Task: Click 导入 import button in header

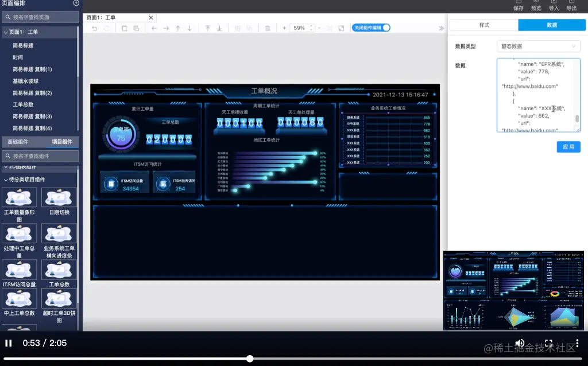Action: point(554,6)
